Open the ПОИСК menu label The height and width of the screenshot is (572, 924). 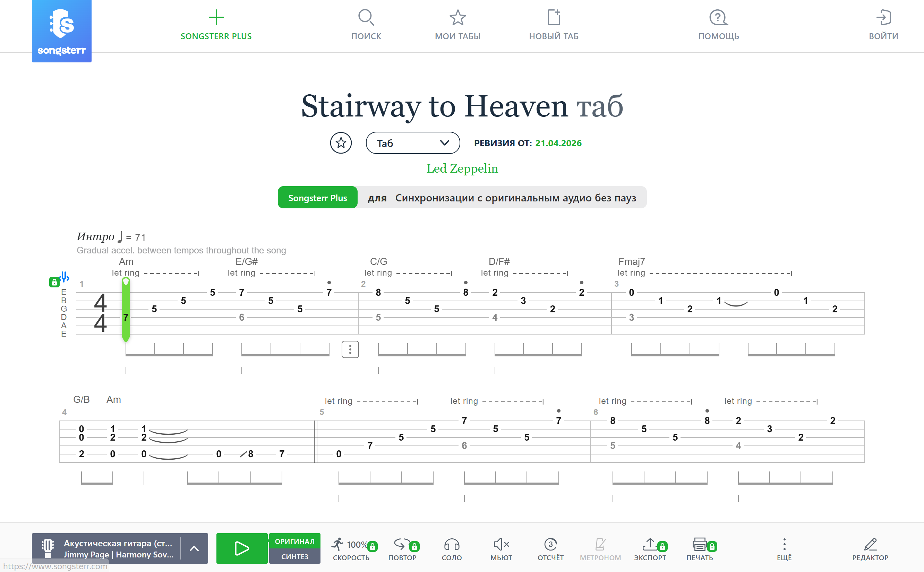pyautogui.click(x=366, y=36)
